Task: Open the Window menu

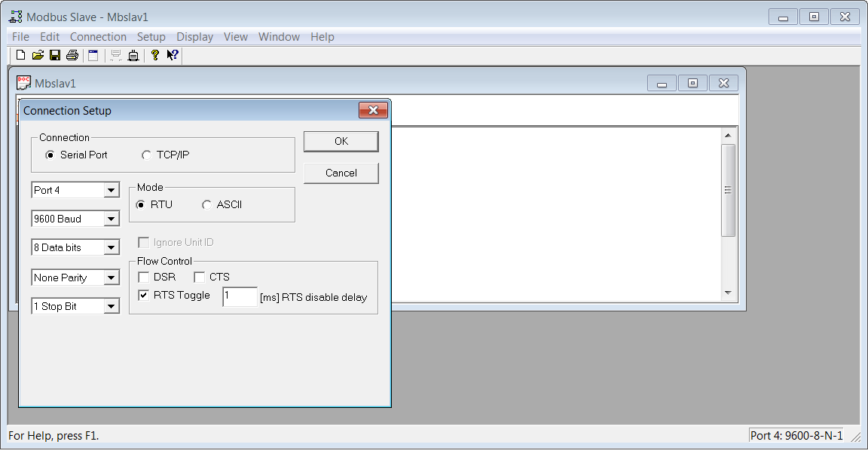Action: pyautogui.click(x=279, y=36)
